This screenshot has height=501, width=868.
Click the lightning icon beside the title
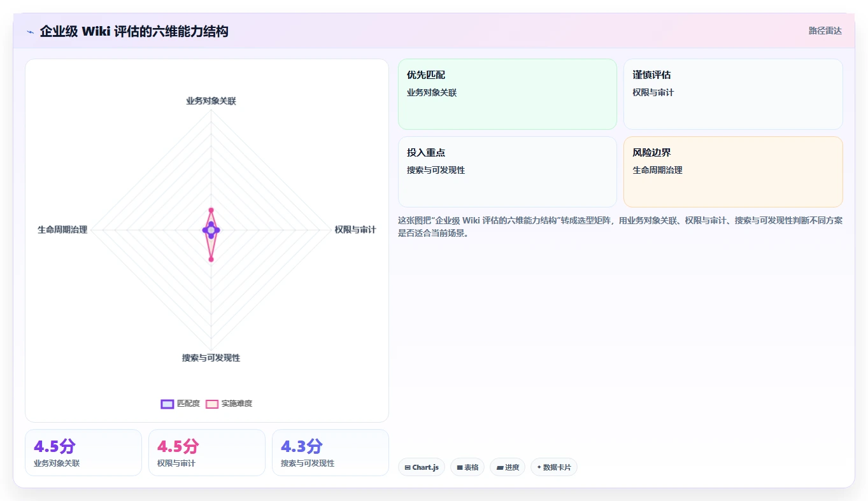(x=30, y=32)
